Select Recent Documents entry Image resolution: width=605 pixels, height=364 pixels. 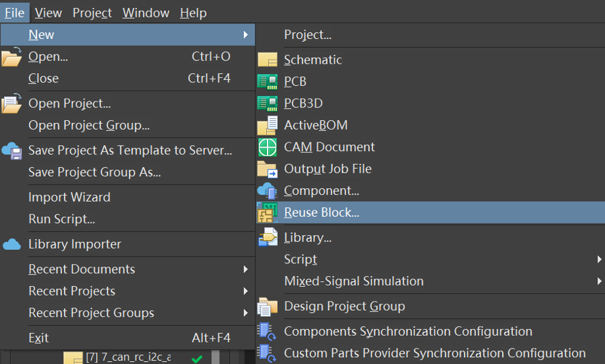(128, 269)
